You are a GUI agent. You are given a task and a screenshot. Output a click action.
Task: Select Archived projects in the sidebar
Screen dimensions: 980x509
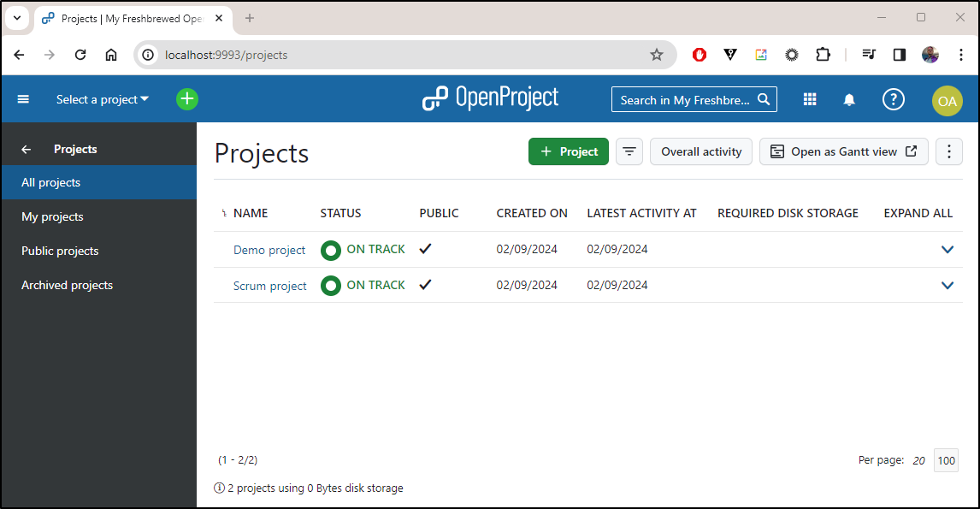(x=99, y=285)
